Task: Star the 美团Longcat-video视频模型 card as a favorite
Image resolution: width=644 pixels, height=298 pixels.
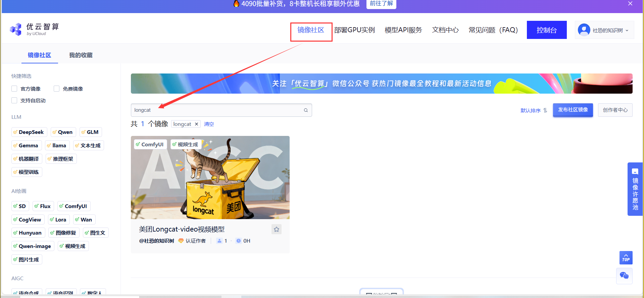Action: [x=277, y=229]
